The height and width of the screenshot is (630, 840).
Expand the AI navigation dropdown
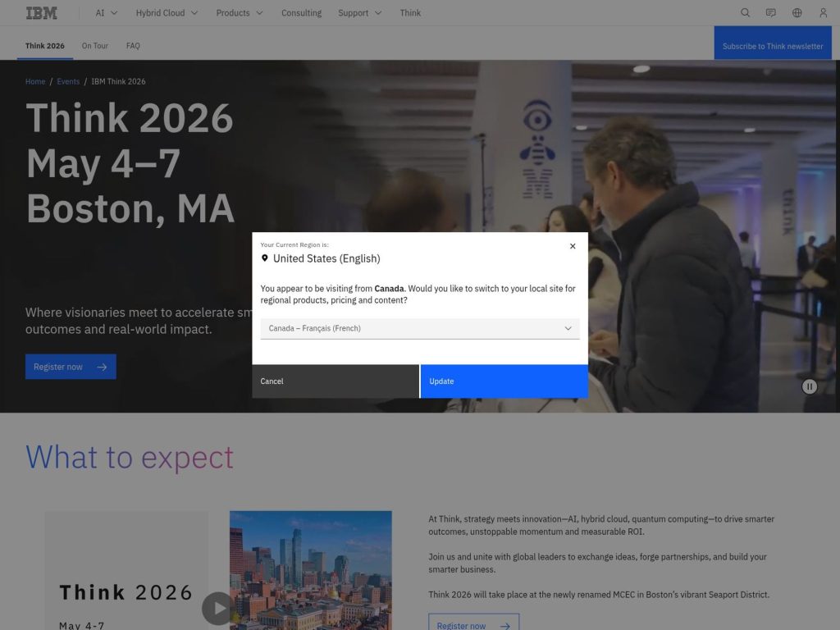[103, 13]
